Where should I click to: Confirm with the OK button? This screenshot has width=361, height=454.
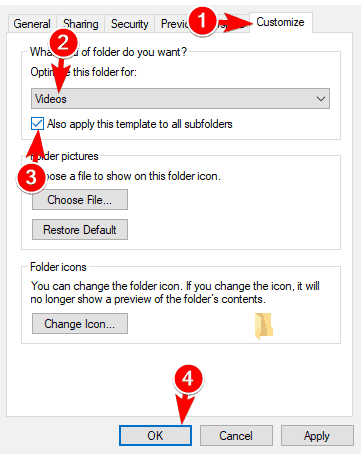point(155,436)
